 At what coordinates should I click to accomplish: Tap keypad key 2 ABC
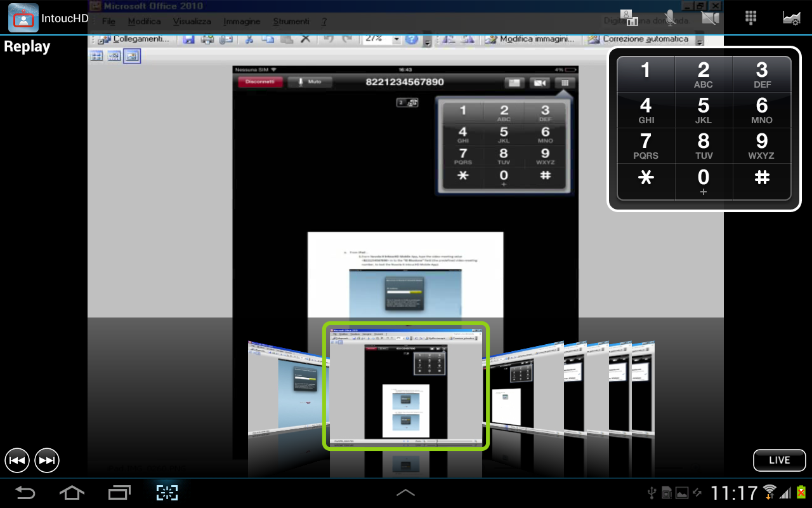704,75
